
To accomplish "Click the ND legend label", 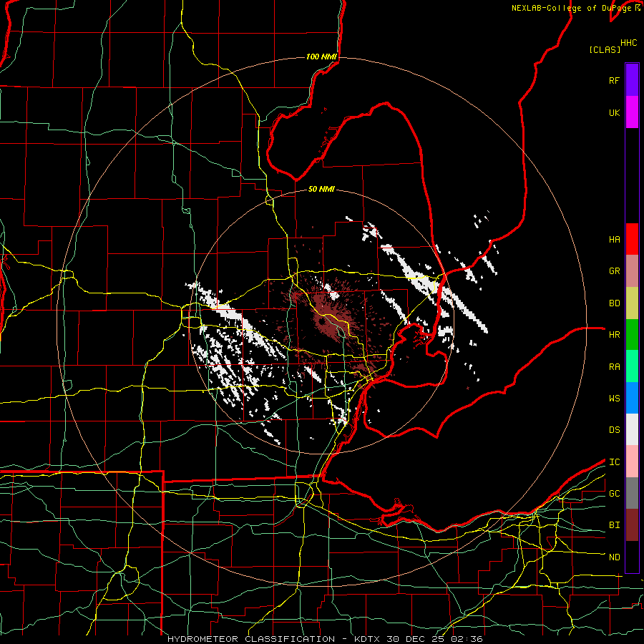I will click(614, 557).
